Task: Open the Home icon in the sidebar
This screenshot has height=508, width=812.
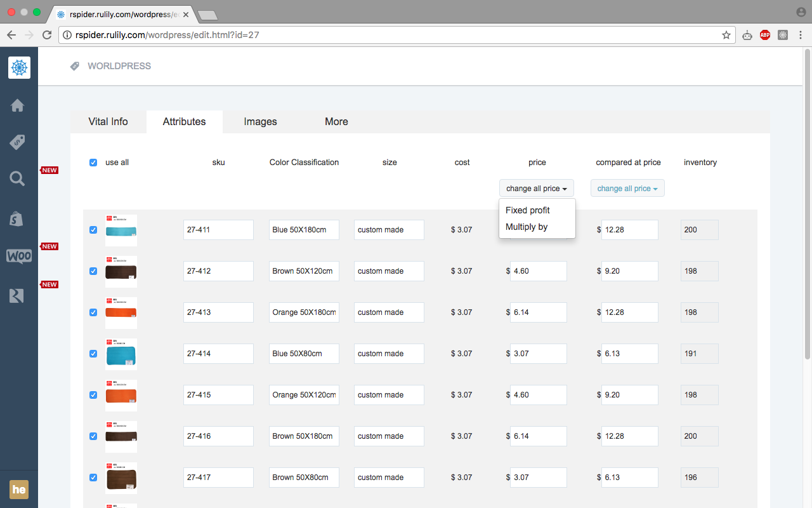Action: click(x=18, y=105)
